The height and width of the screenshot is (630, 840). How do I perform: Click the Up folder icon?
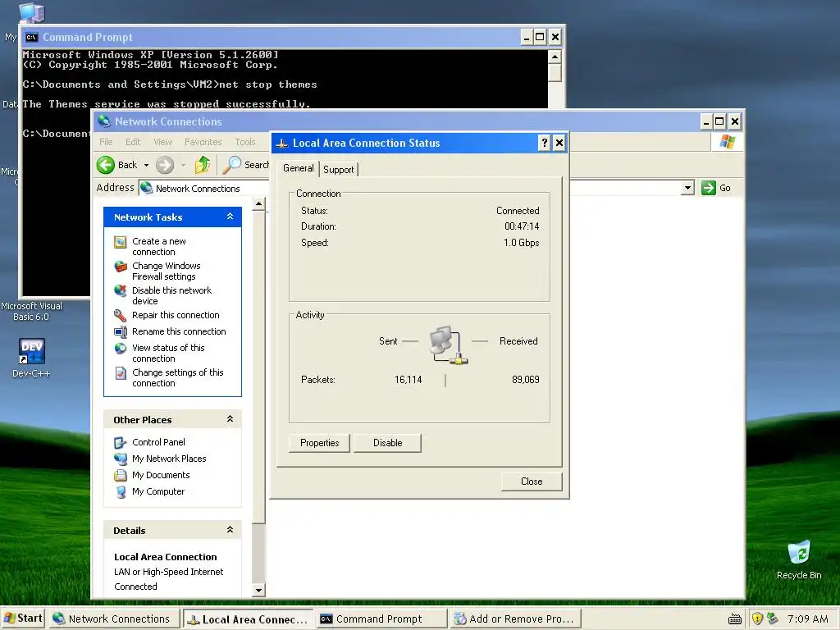(x=203, y=165)
